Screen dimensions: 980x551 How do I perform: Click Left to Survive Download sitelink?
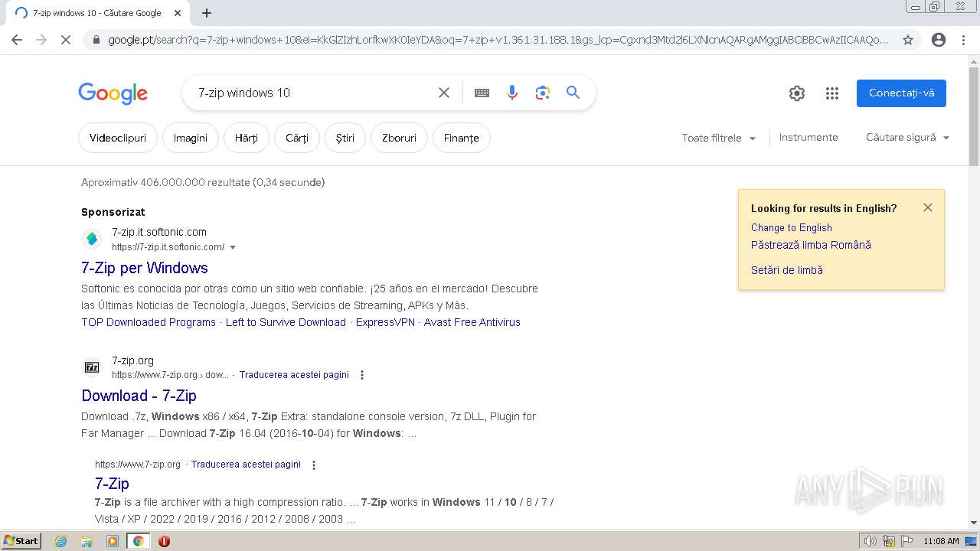[286, 322]
